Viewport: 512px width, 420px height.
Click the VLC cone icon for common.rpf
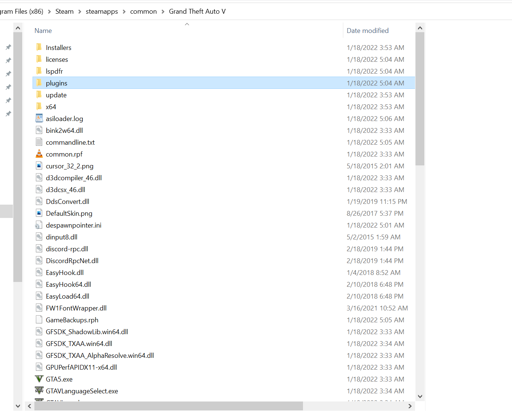pos(39,154)
